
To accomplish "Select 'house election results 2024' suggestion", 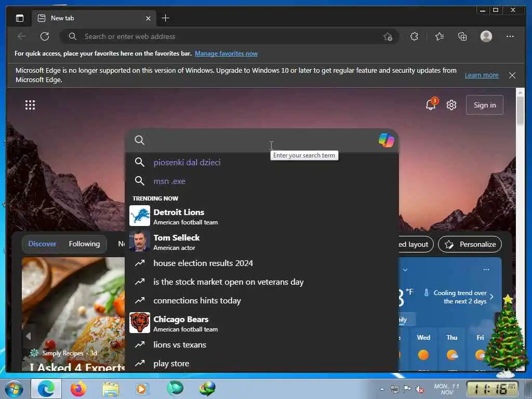I will pos(262,263).
